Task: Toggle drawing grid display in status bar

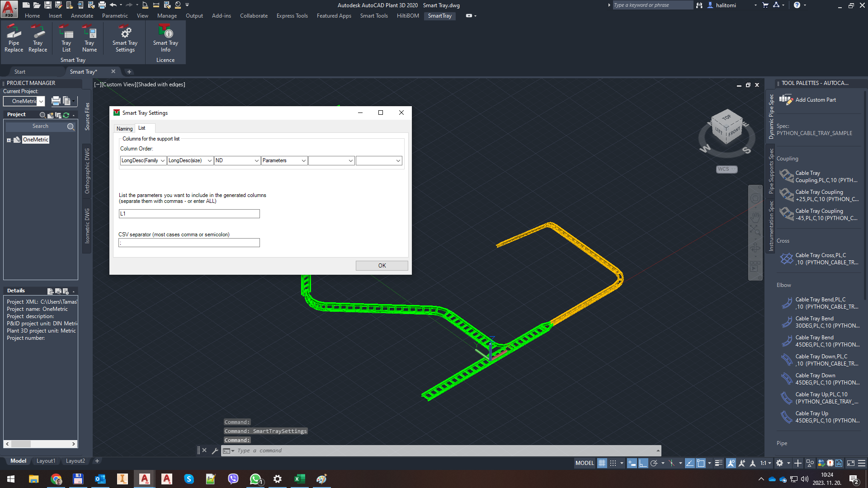Action: (602, 463)
